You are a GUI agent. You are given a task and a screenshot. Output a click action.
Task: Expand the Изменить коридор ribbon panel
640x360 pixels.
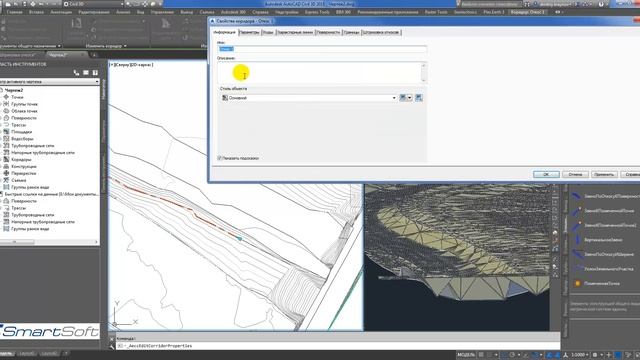tap(106, 46)
